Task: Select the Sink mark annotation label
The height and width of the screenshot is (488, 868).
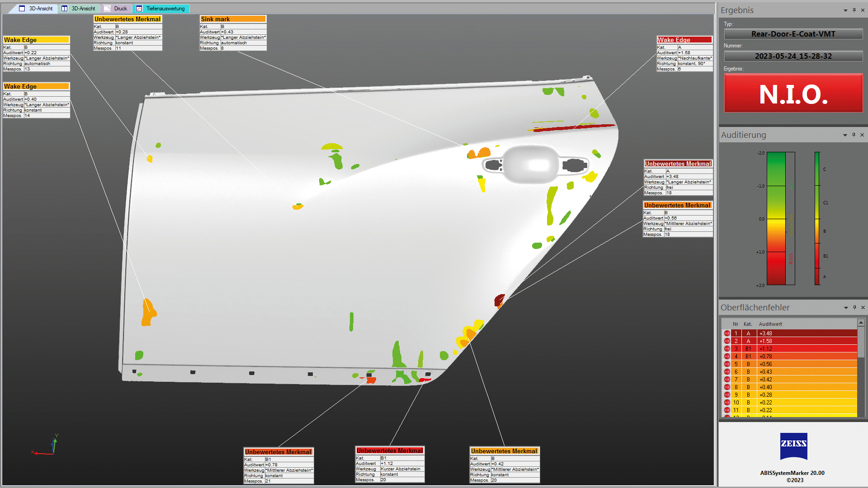Action: 233,19
